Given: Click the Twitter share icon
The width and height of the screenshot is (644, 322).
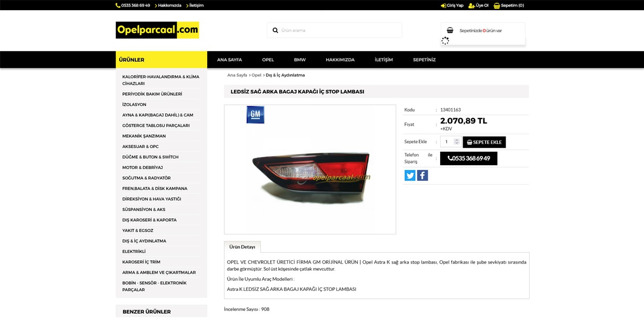Looking at the screenshot, I should pos(410,175).
